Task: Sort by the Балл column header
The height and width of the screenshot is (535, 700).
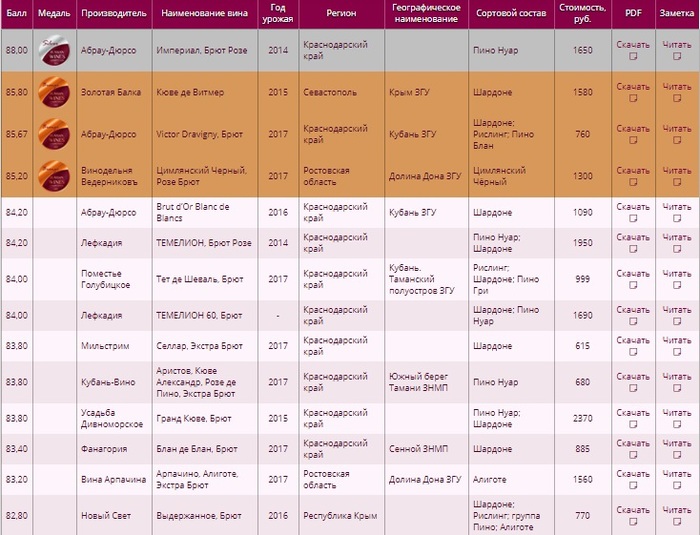Action: pos(16,15)
